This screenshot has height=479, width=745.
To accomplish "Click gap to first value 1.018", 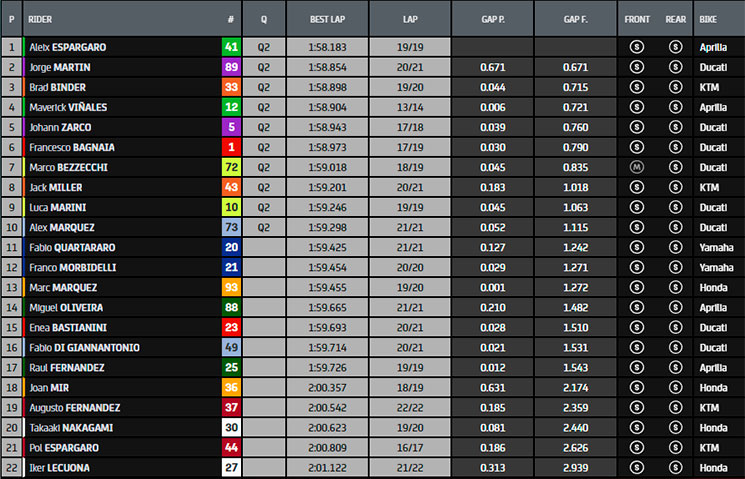I will 575,188.
